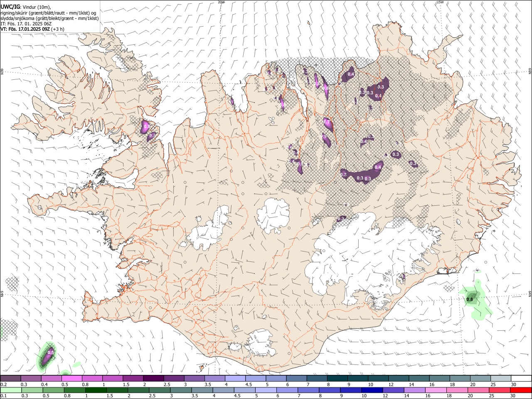Pick upper legend pale grey swatch from 25 to 30

pyautogui.click(x=501, y=379)
